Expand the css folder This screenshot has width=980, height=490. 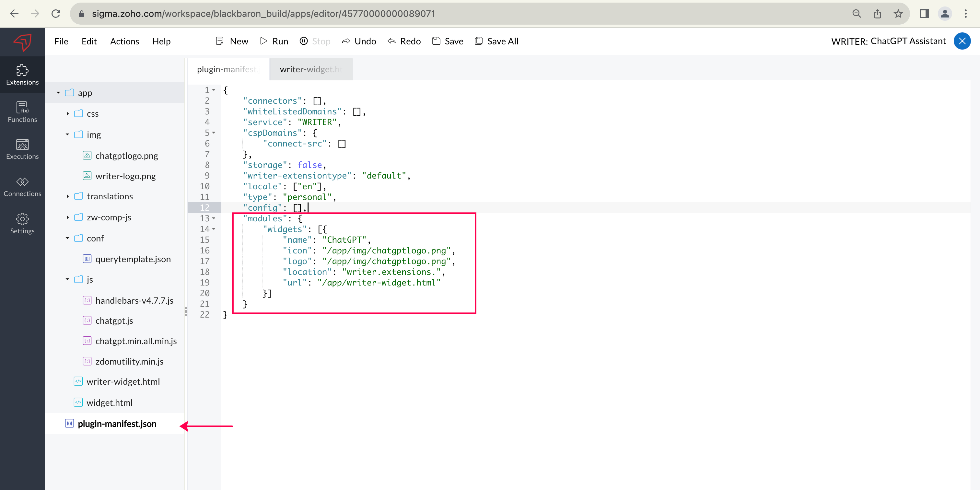point(68,114)
